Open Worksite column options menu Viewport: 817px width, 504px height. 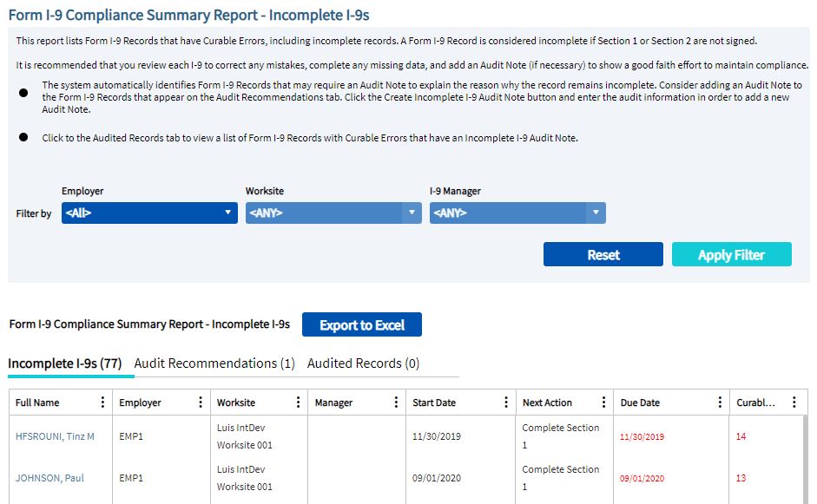click(298, 402)
